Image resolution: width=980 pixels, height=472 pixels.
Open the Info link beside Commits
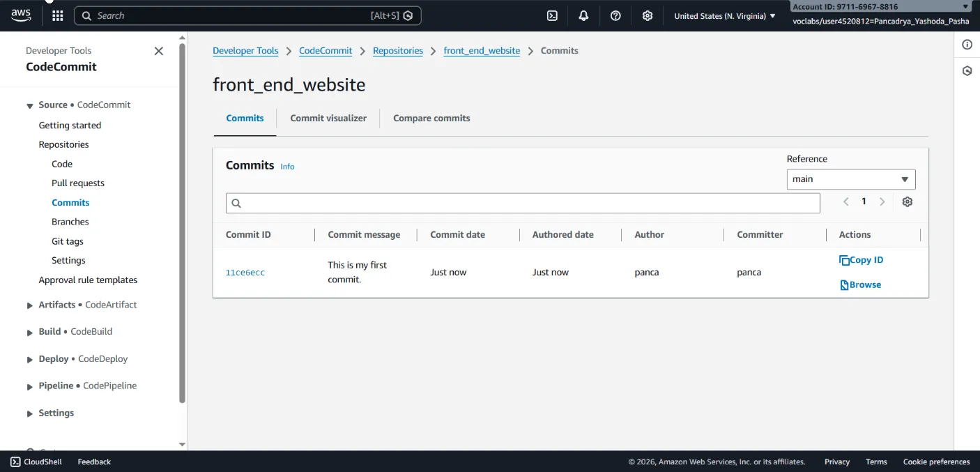pos(287,167)
